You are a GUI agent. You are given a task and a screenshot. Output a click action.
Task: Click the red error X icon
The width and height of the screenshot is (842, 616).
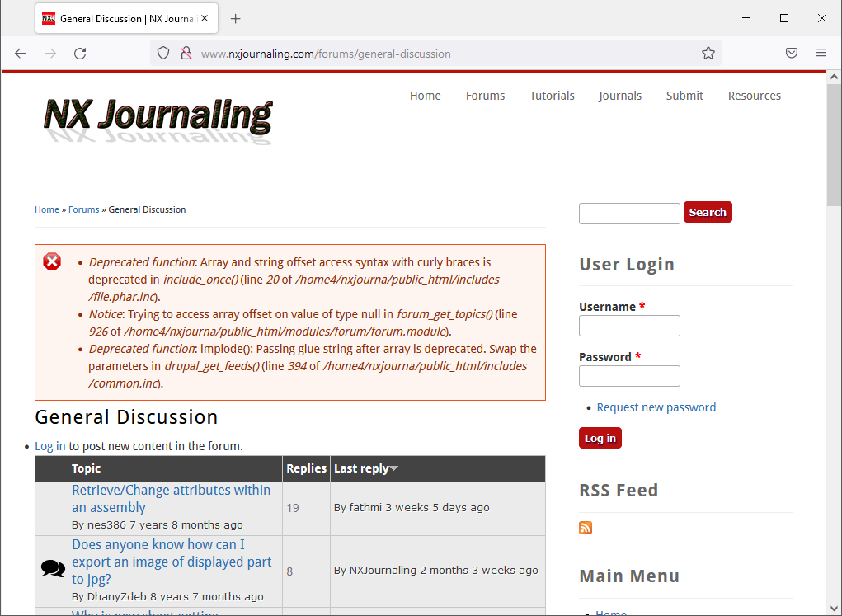point(52,261)
